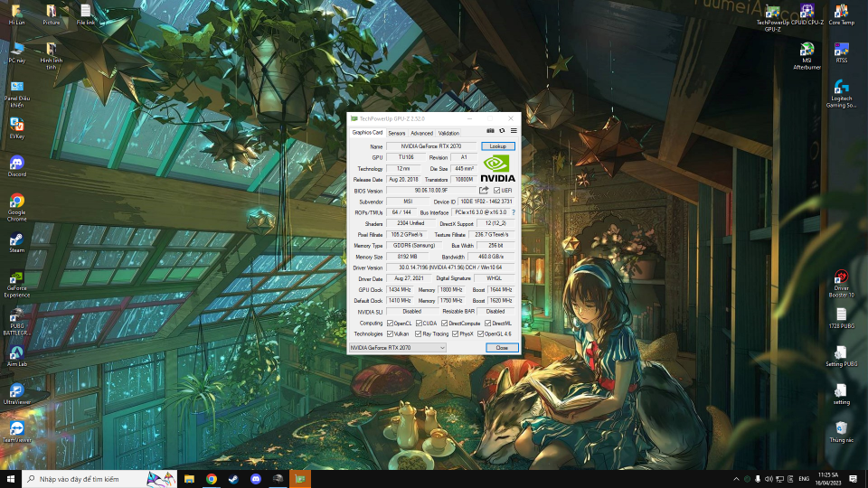Viewport: 868px width, 488px height.
Task: Toggle the OpenCL checkbox
Action: (x=390, y=323)
